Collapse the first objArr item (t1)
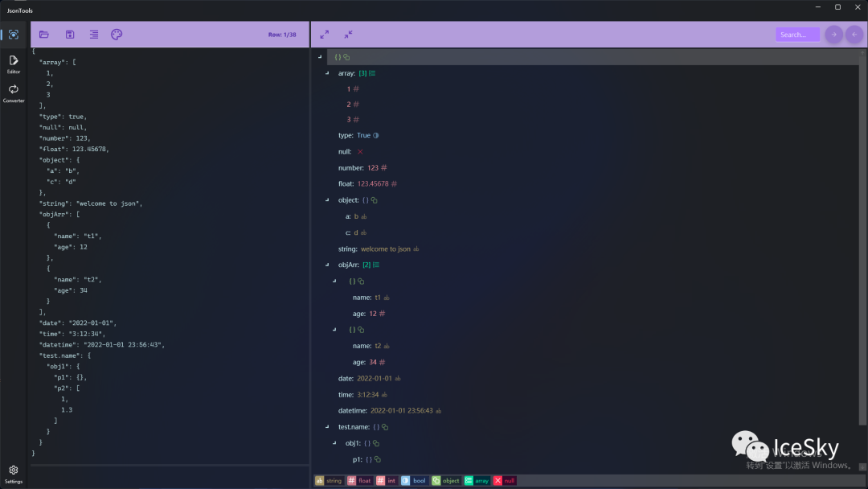 (334, 281)
